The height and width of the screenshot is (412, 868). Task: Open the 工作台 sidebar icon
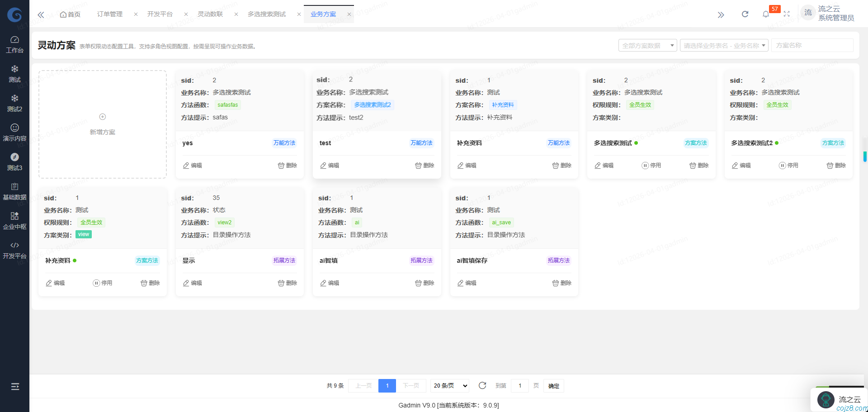coord(15,43)
